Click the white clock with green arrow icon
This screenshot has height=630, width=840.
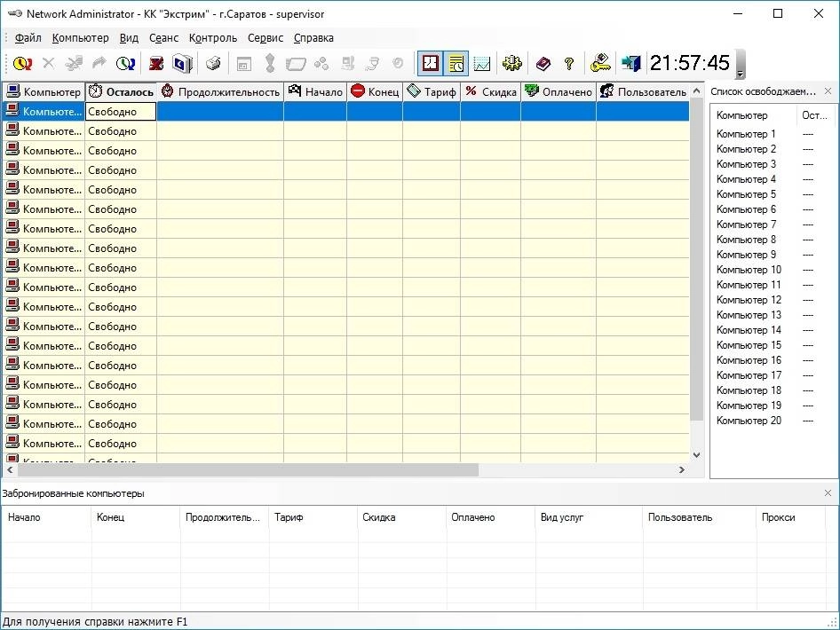[x=126, y=64]
